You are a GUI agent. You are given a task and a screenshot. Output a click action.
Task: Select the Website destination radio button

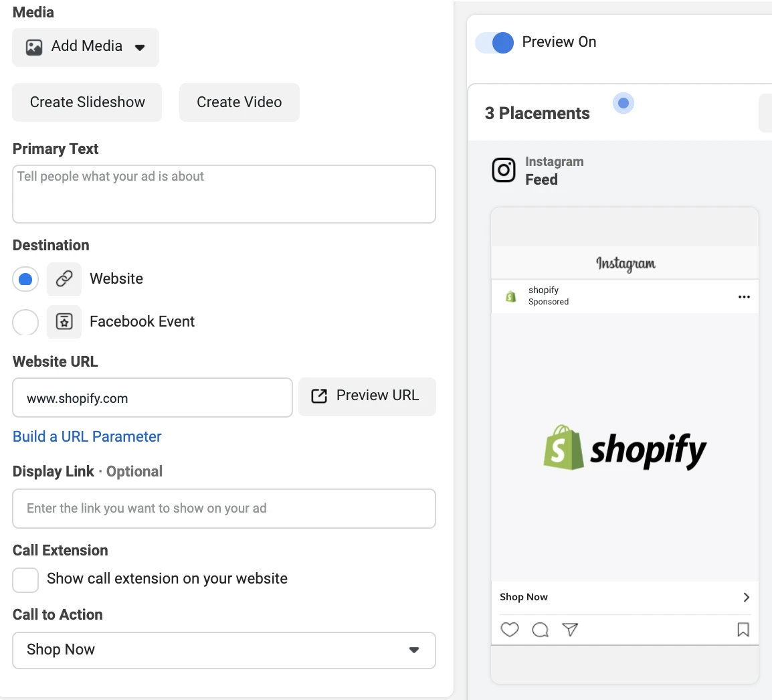coord(25,279)
